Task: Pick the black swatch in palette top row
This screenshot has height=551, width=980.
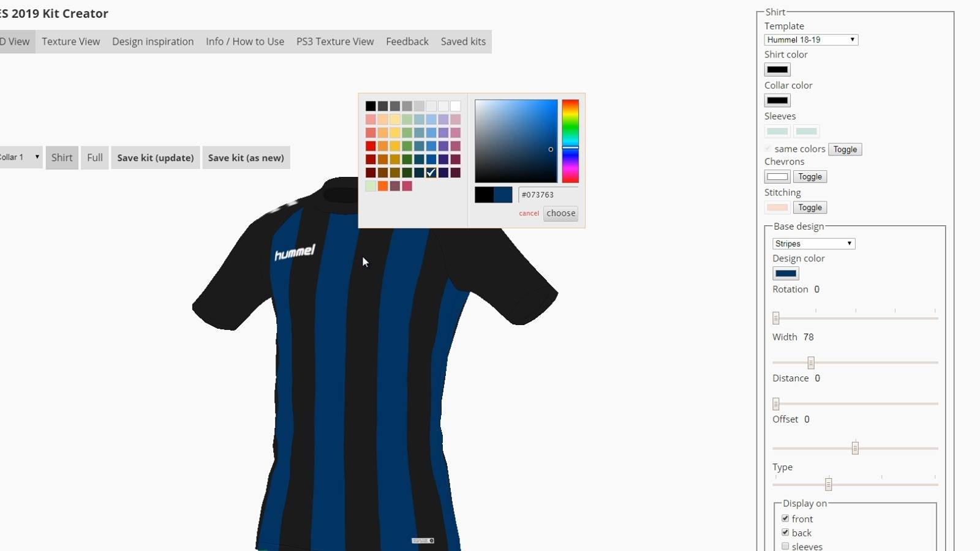Action: [371, 107]
